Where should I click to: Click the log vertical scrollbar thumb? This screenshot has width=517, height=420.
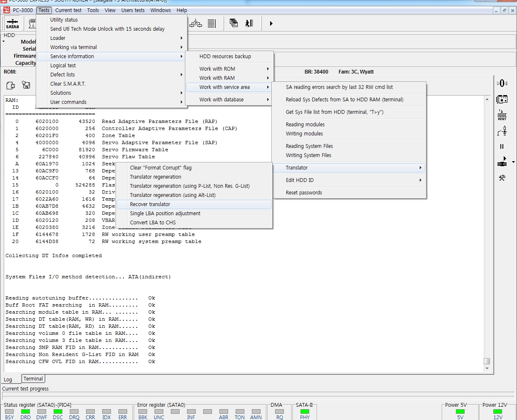[487, 361]
